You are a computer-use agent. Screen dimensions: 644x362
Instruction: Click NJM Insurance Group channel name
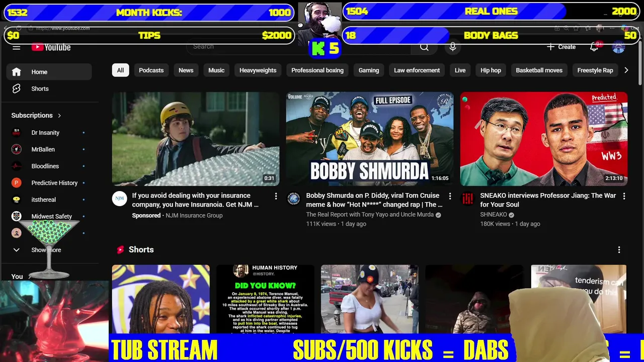click(194, 216)
